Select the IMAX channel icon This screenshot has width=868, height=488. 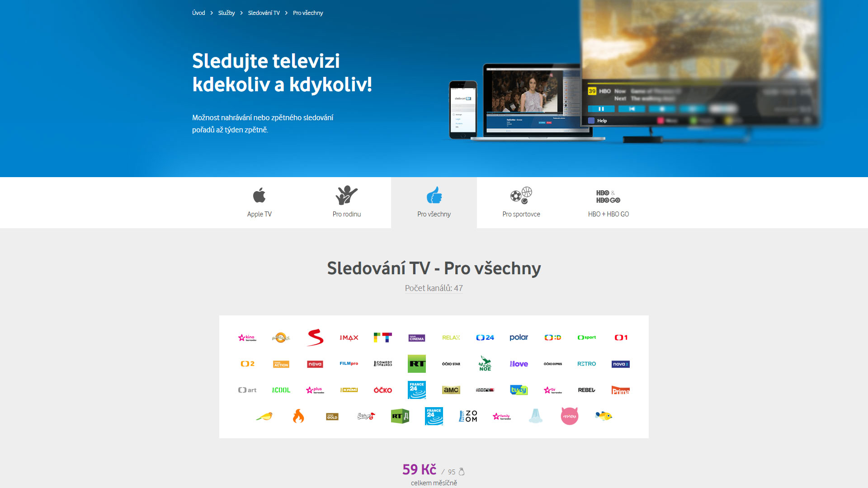point(348,337)
